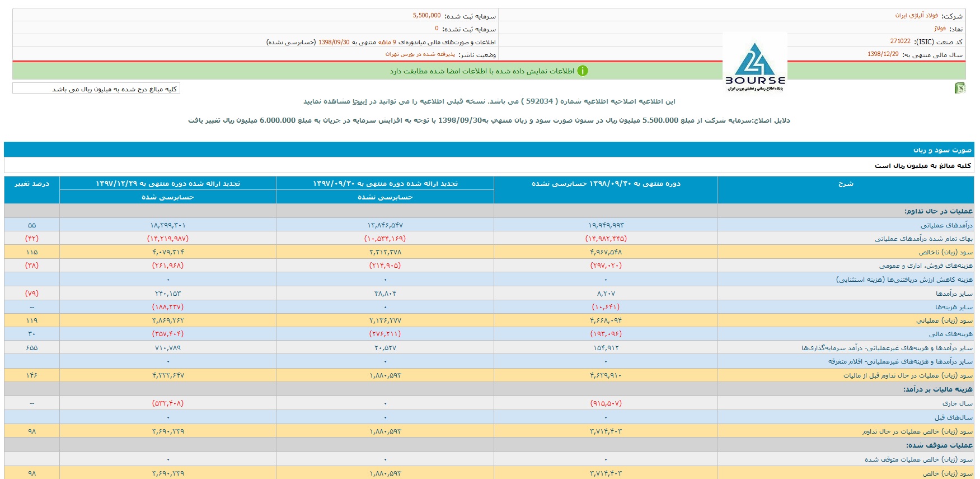Click the 'حسابرسی شده' sub-header
The height and width of the screenshot is (479, 980).
tap(168, 197)
